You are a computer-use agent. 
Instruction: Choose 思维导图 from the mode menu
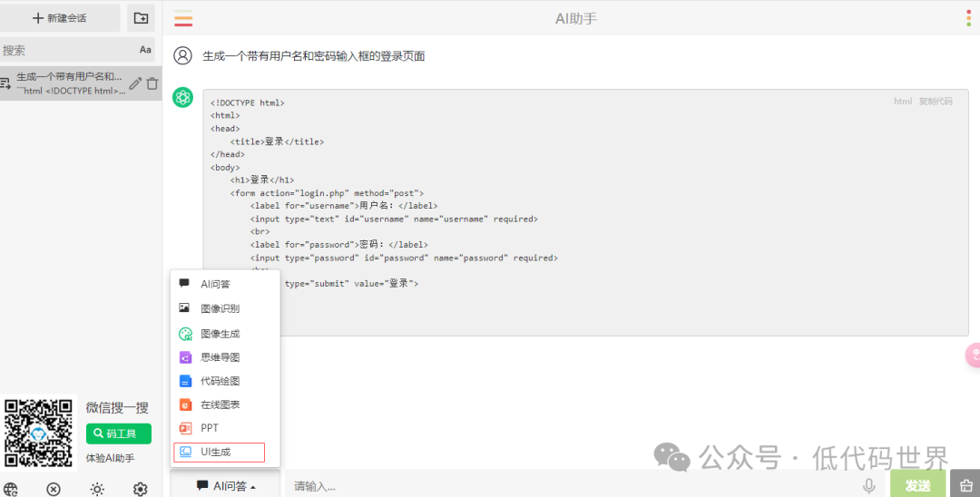[x=225, y=357]
